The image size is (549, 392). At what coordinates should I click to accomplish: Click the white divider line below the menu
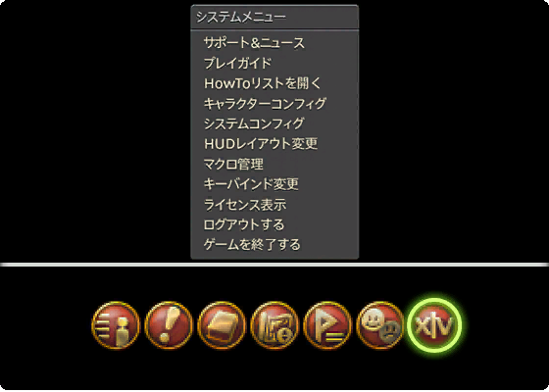[274, 265]
